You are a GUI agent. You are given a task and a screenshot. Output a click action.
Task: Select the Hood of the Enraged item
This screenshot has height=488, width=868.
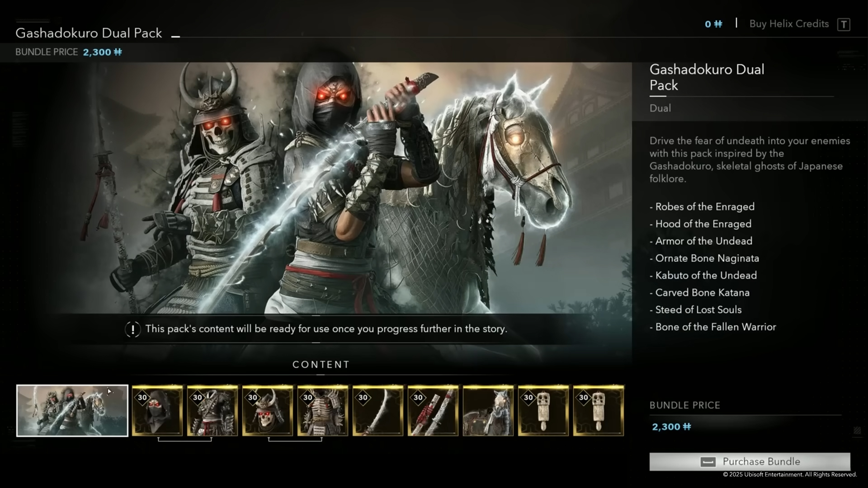[157, 411]
